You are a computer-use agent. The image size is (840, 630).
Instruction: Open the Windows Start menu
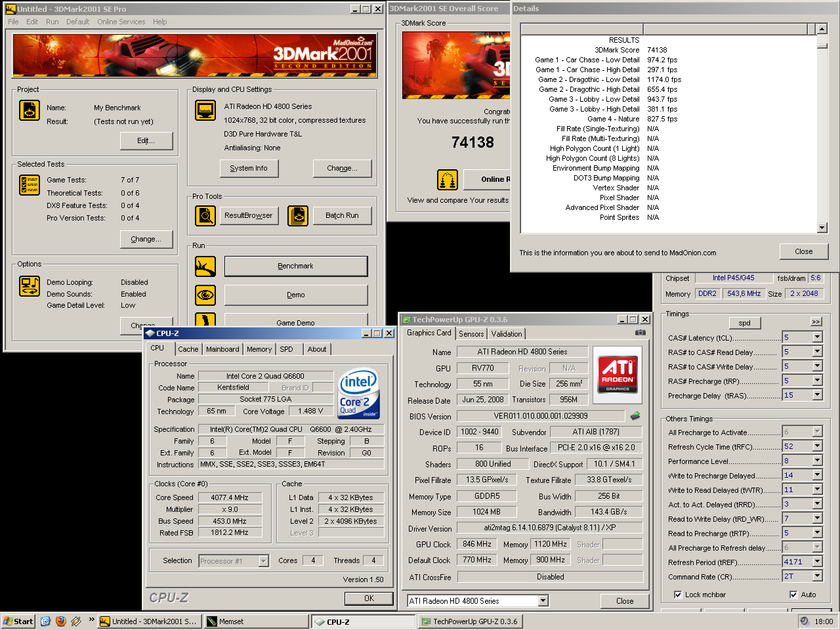pos(18,621)
